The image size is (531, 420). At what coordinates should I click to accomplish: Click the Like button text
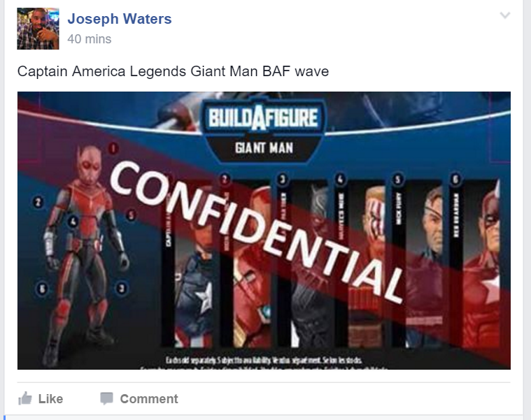pos(50,399)
